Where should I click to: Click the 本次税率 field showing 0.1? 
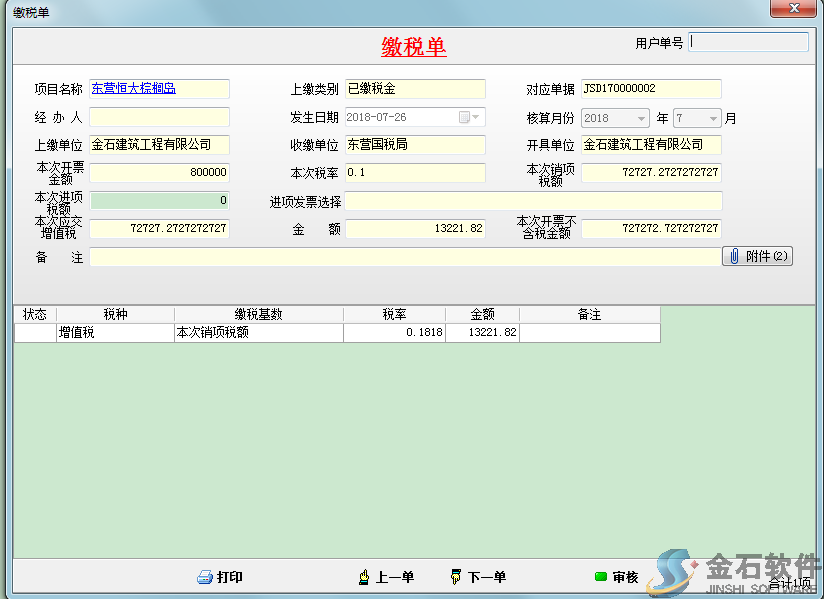[415, 173]
